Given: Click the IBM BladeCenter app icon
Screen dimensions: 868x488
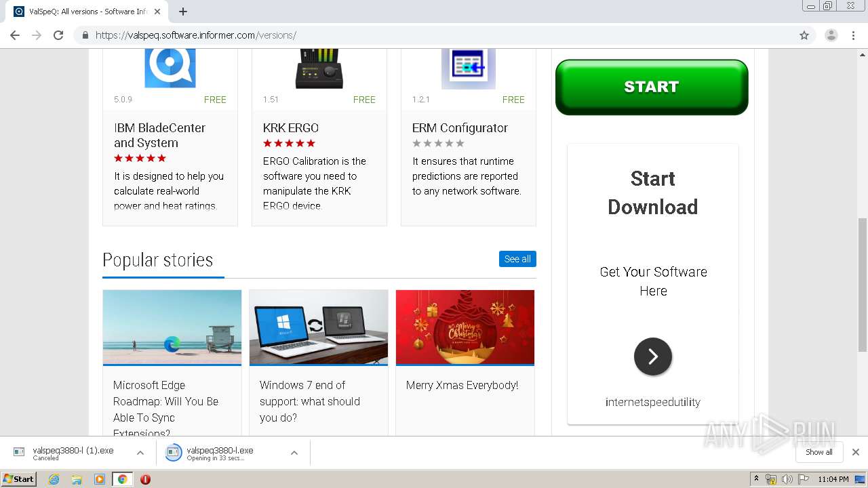Looking at the screenshot, I should click(170, 68).
